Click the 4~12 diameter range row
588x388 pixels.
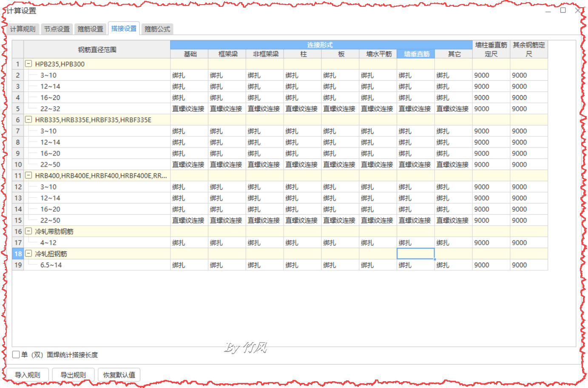click(x=97, y=243)
